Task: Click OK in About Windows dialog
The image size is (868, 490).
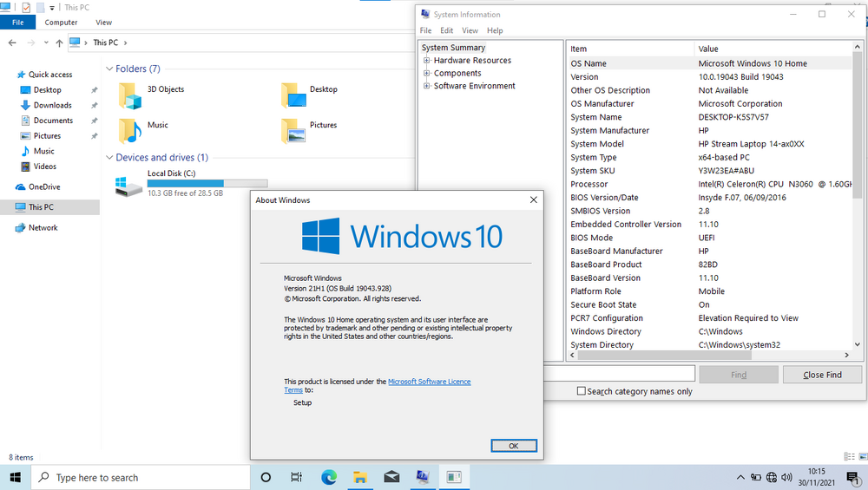Action: 514,446
